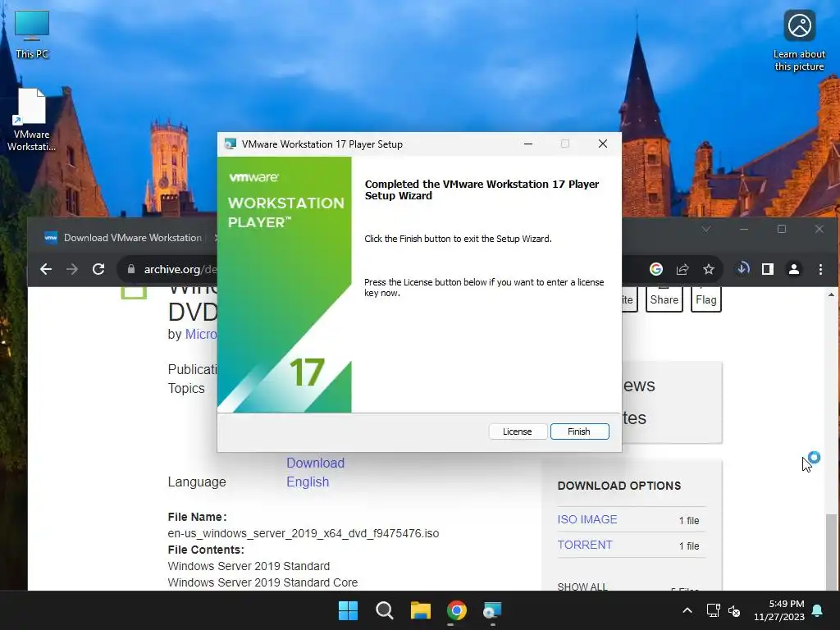Click 'Windows Server 2019 Standard Core' text
The width and height of the screenshot is (840, 630).
pyautogui.click(x=262, y=582)
